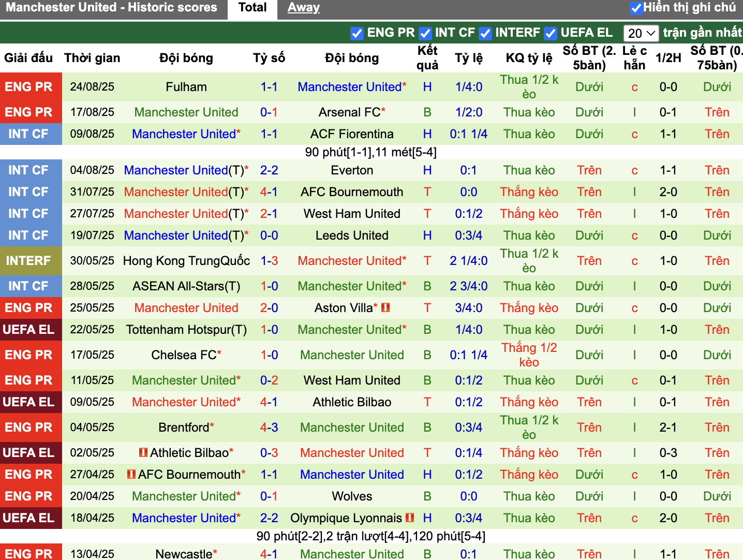Uncheck the INT CF league filter
The width and height of the screenshot is (743, 560).
pos(425,33)
